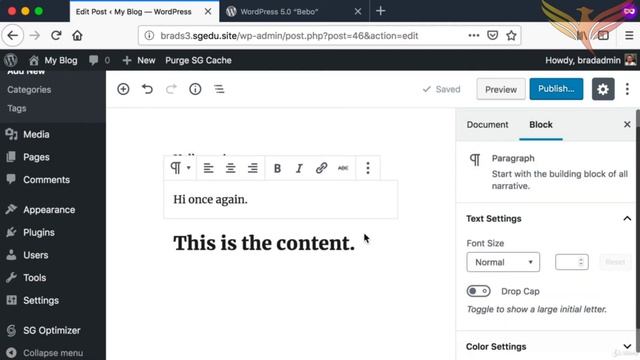The width and height of the screenshot is (640, 360).
Task: Click the Redo arrow icon
Action: [171, 89]
